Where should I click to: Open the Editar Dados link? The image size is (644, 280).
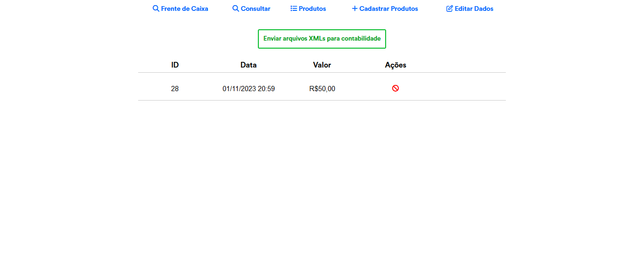pos(474,8)
